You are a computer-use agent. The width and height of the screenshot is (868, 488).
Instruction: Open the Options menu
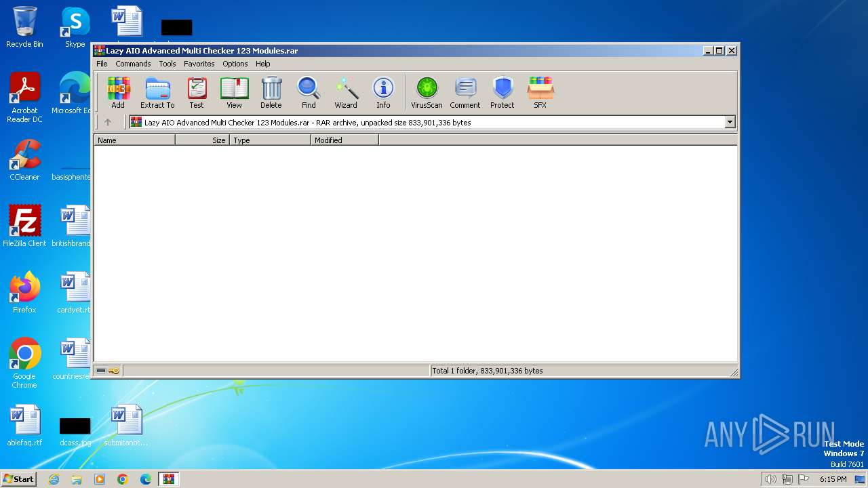tap(235, 64)
